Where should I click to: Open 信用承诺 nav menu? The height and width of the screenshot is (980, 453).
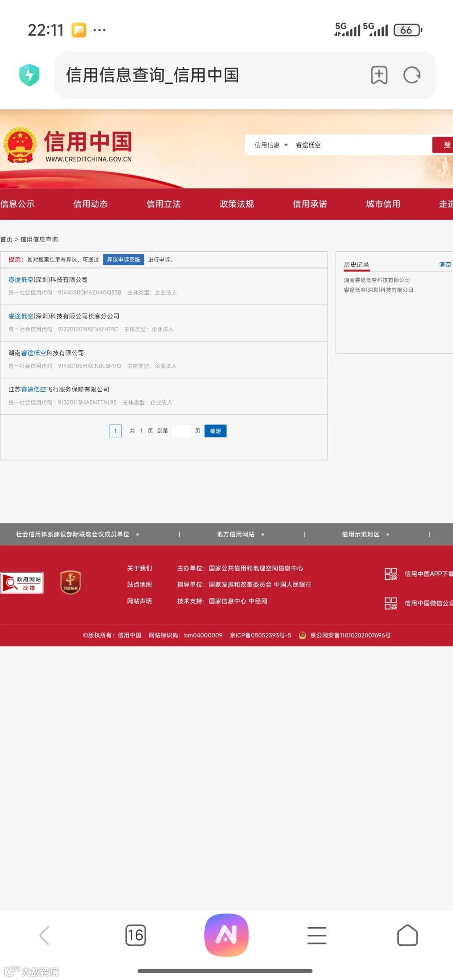coord(310,204)
